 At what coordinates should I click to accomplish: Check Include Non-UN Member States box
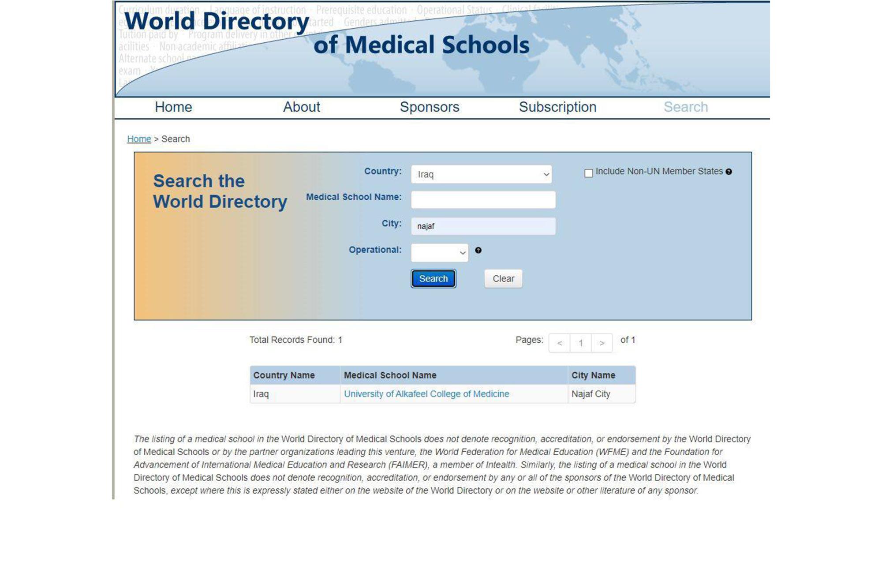pos(588,173)
